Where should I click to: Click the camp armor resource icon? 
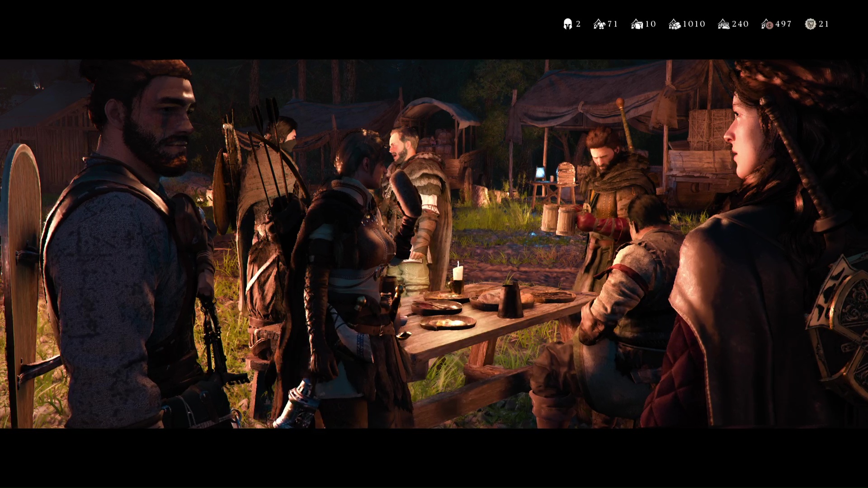click(599, 24)
